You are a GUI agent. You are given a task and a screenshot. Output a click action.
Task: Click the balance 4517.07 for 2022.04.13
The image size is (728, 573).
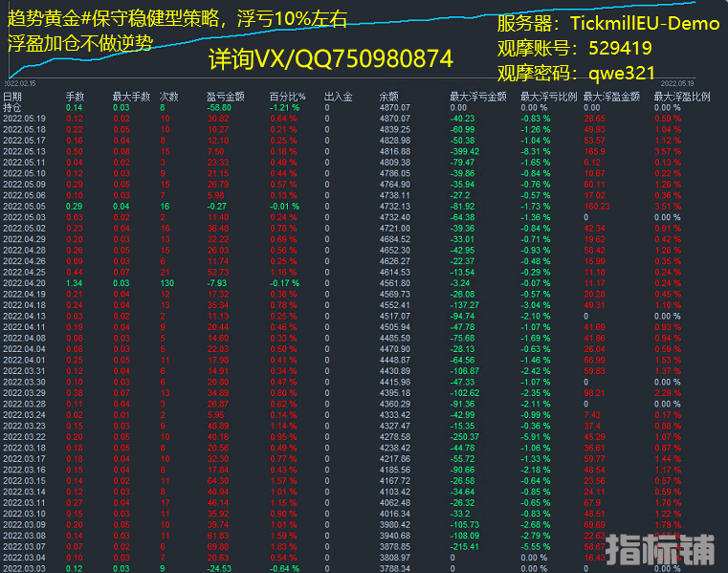pyautogui.click(x=395, y=317)
